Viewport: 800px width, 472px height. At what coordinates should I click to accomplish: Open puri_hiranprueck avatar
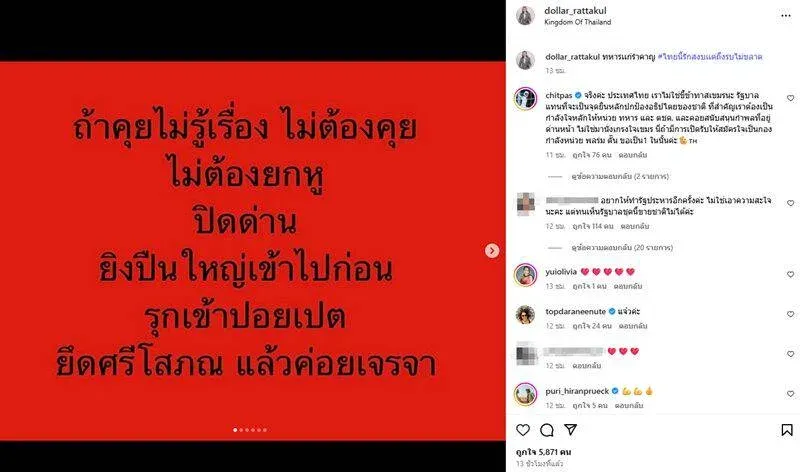tap(526, 394)
